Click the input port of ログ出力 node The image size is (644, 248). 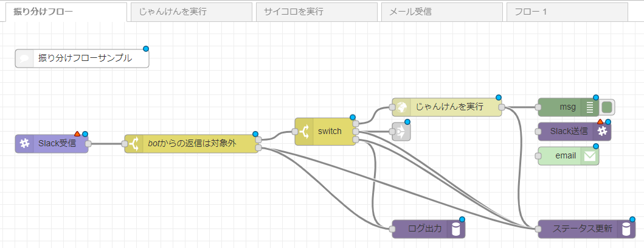click(x=392, y=229)
